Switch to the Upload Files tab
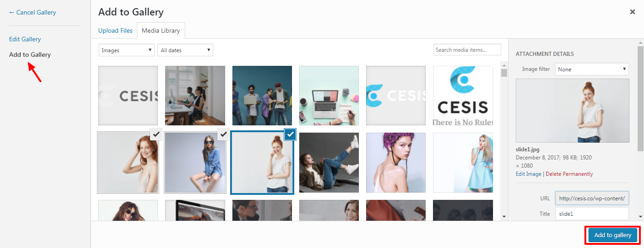Image resolution: width=644 pixels, height=248 pixels. tap(116, 30)
